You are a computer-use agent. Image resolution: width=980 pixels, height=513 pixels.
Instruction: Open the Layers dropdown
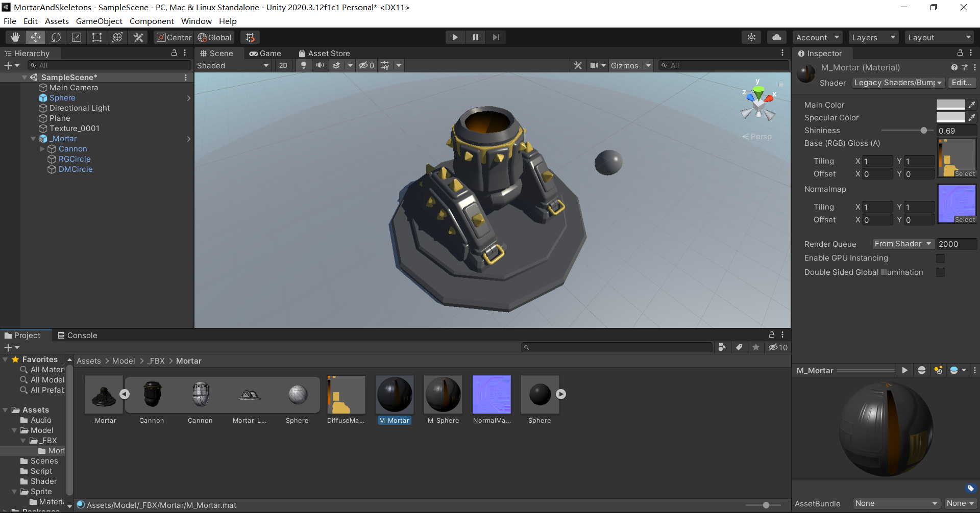tap(874, 37)
